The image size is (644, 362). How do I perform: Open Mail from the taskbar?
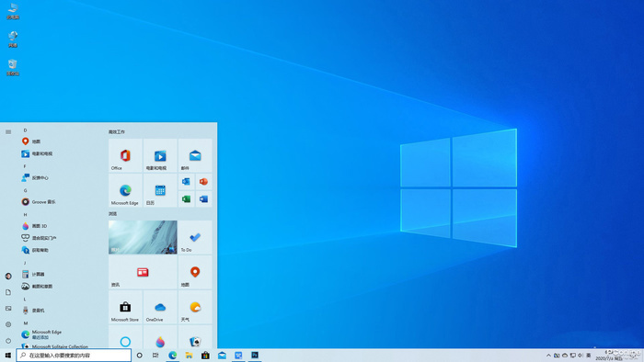[x=222, y=355]
